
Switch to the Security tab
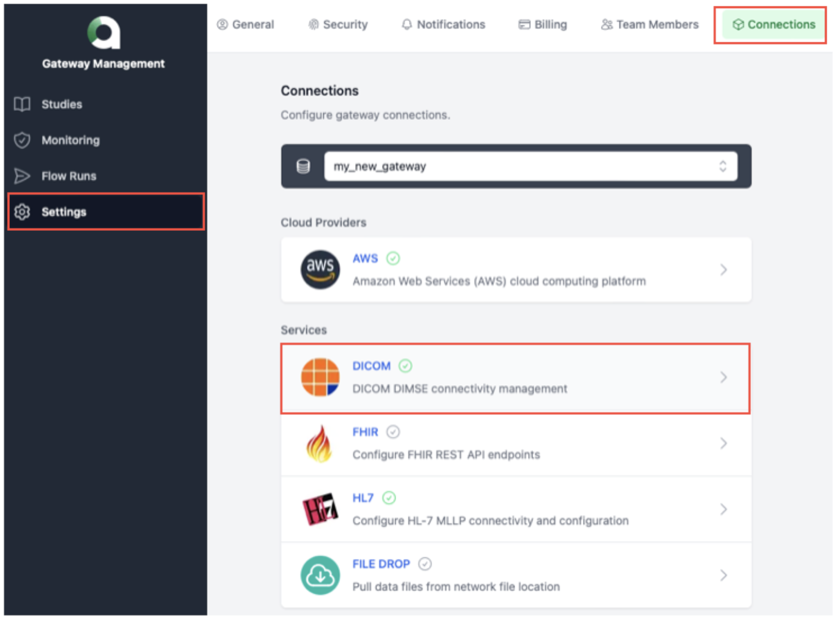coord(338,24)
